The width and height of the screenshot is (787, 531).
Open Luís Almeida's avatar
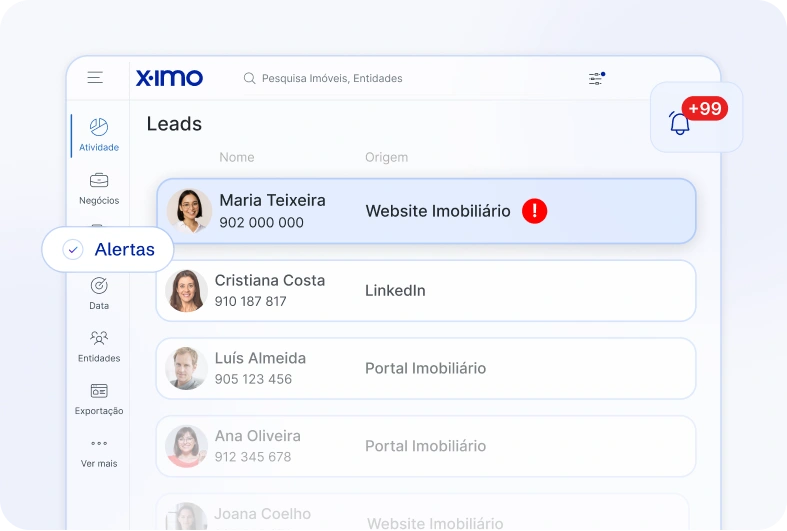click(186, 368)
